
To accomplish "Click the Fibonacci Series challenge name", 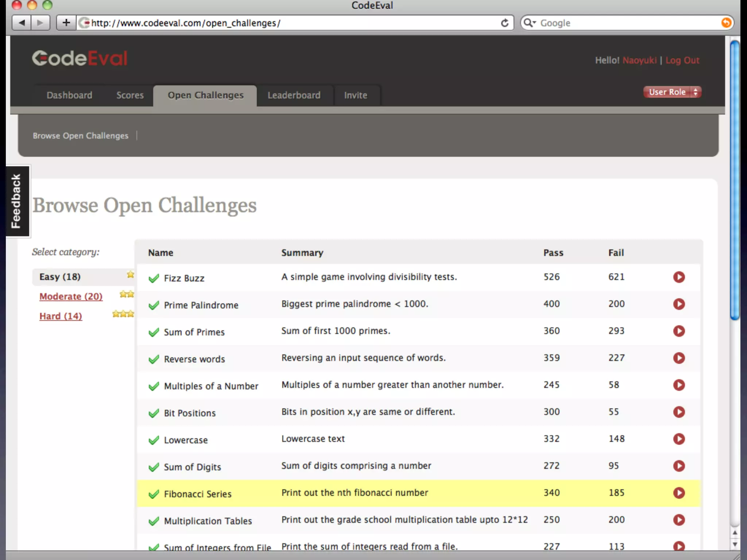I will 198,494.
